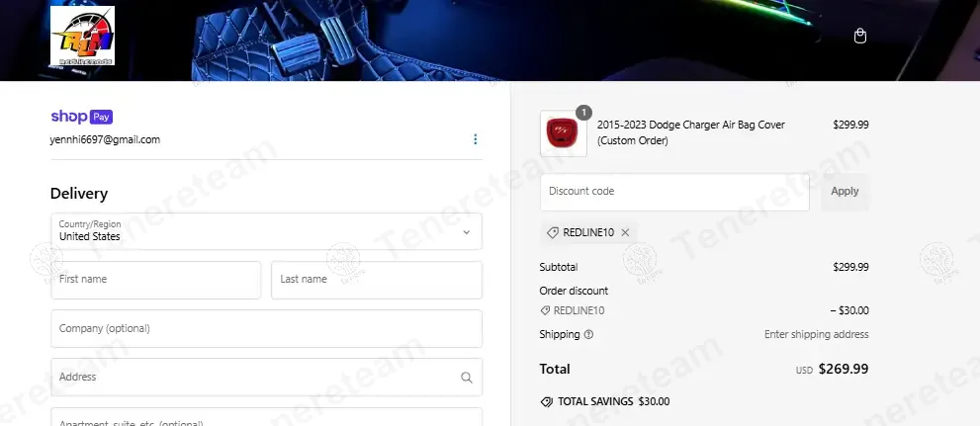Viewport: 980px width, 426px height.
Task: Select the Company (optional) field
Action: click(x=266, y=328)
